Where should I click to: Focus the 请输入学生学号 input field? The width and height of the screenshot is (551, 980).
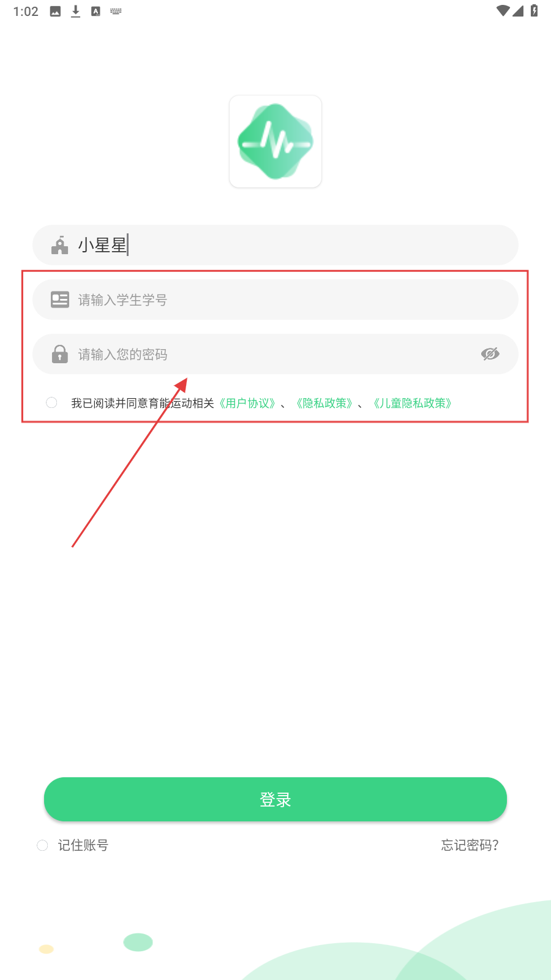[x=275, y=300]
